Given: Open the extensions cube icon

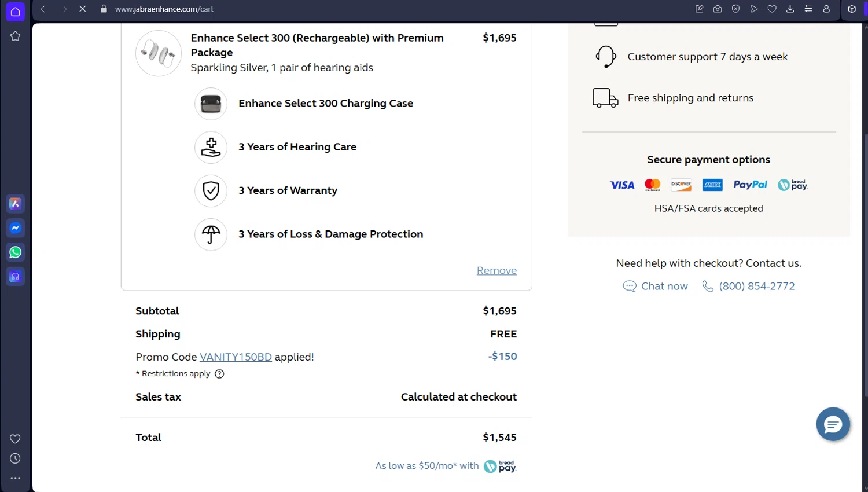Looking at the screenshot, I should click(x=852, y=9).
